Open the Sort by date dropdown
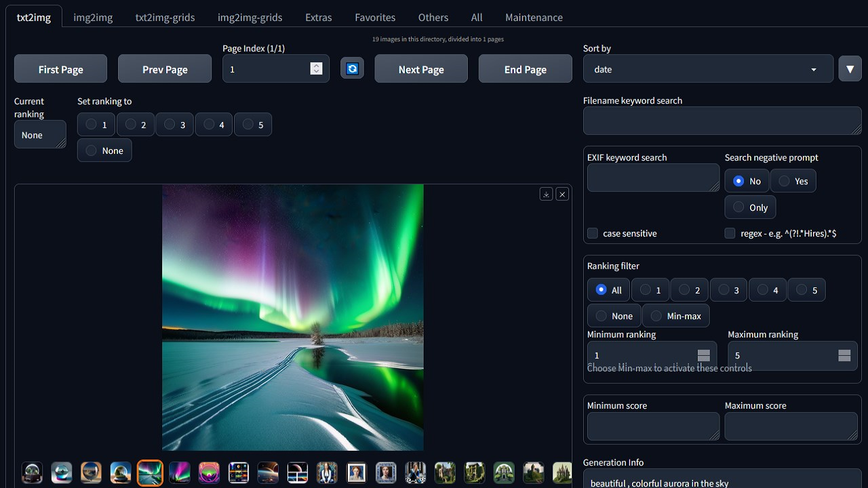Viewport: 868px width, 488px height. coord(708,68)
